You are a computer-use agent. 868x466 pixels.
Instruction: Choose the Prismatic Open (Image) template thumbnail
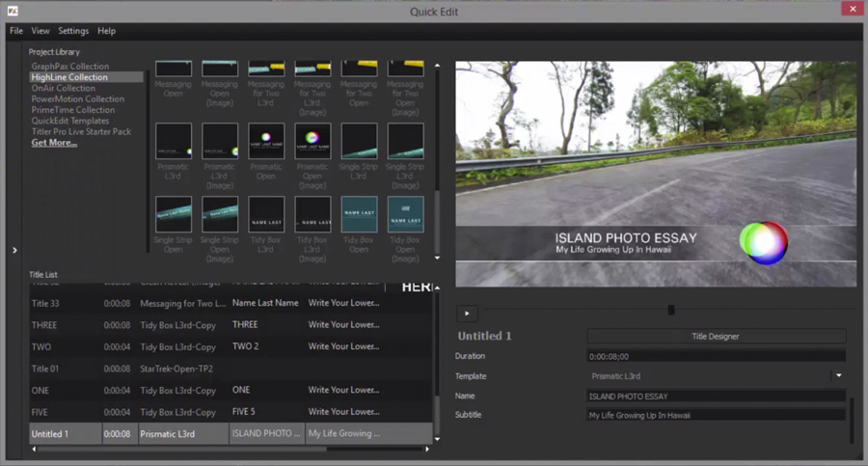(312, 141)
